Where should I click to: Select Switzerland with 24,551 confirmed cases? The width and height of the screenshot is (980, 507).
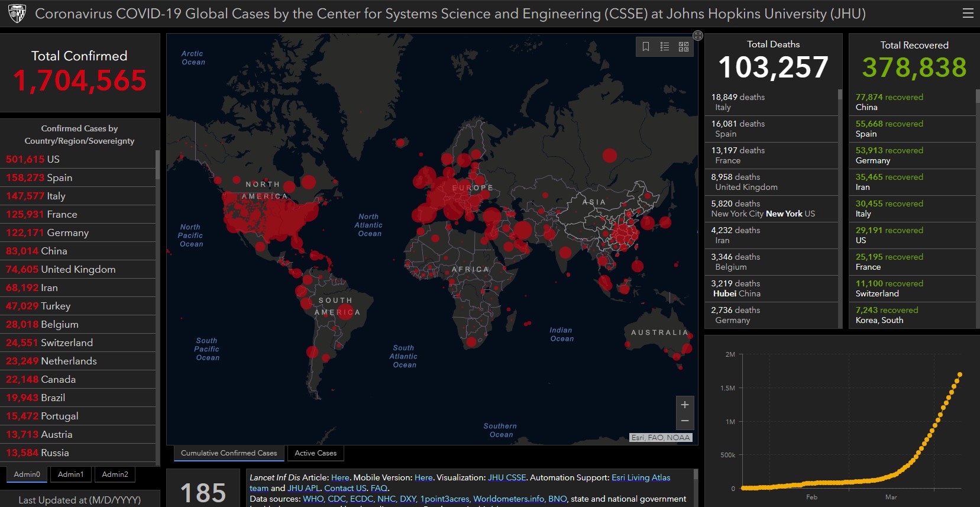[78, 343]
